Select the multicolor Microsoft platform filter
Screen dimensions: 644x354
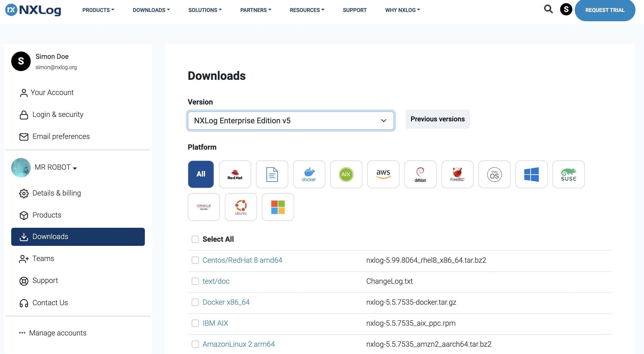tap(278, 207)
